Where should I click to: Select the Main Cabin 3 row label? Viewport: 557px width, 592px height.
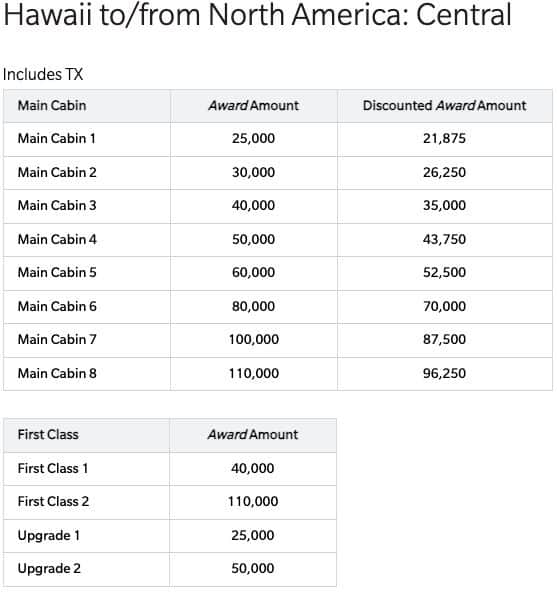(x=57, y=205)
